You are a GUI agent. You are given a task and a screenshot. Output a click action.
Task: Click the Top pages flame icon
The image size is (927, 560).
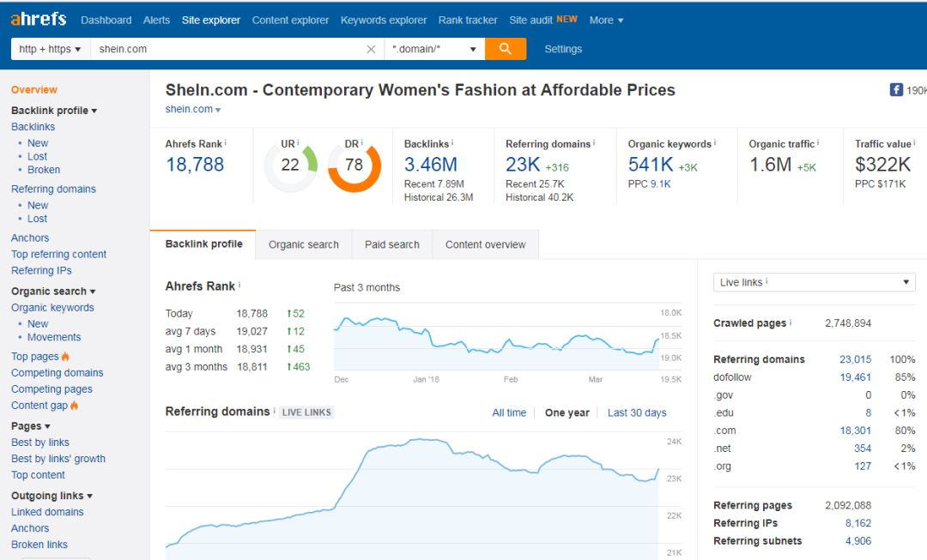[65, 356]
